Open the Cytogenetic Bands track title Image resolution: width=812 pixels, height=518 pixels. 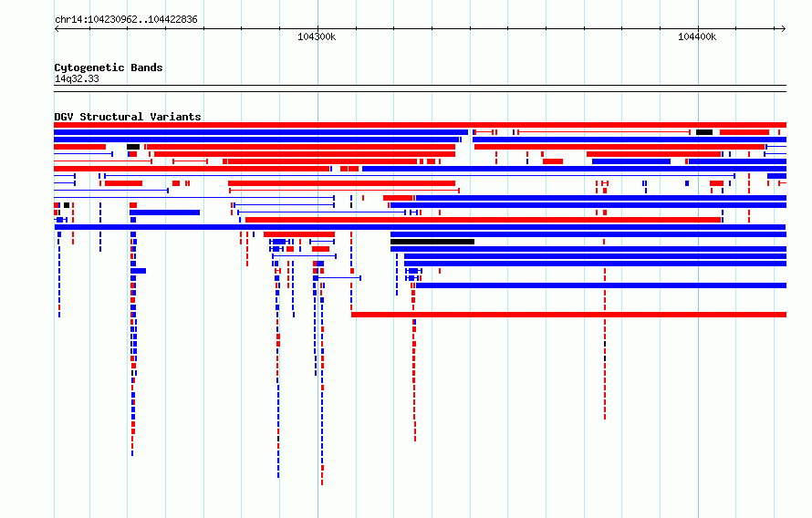pos(109,67)
